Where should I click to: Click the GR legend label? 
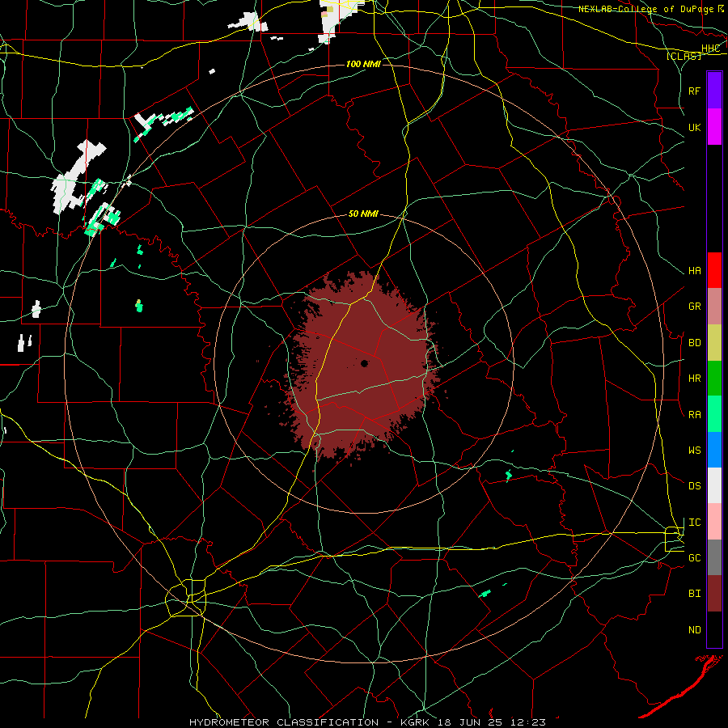694,307
